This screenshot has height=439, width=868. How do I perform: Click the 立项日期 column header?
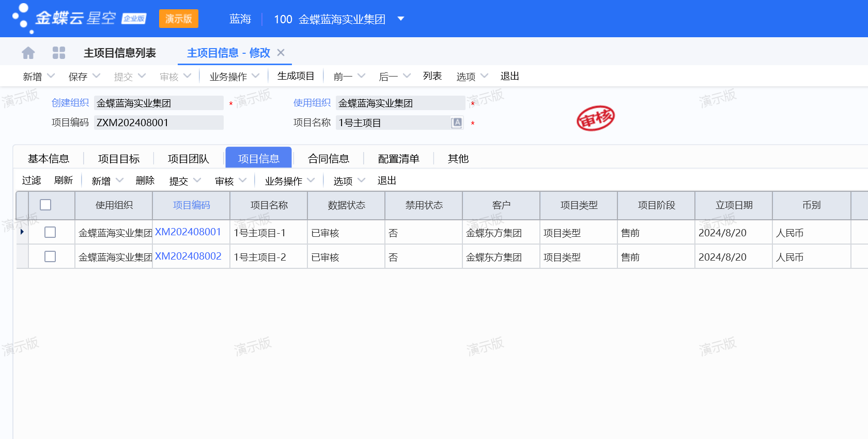pyautogui.click(x=734, y=205)
